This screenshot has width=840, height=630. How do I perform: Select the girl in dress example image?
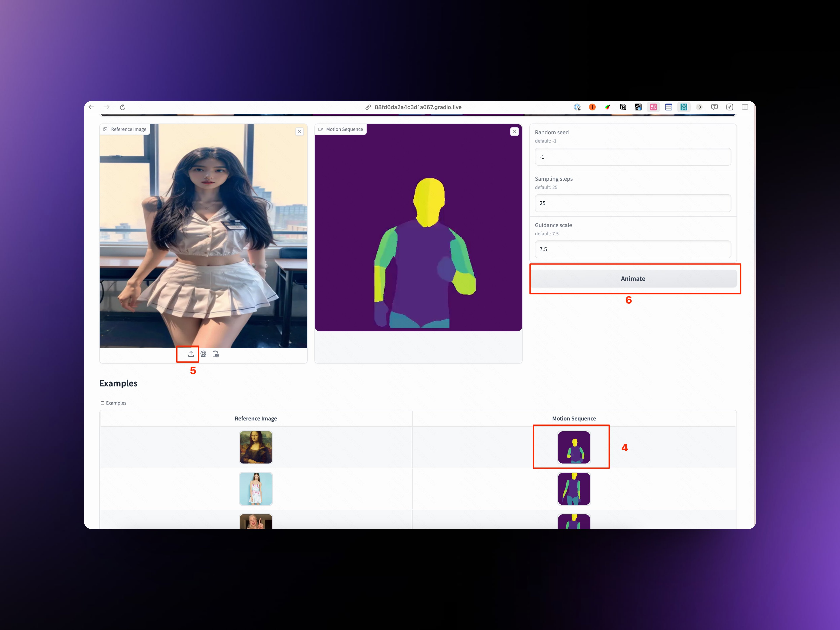(255, 489)
